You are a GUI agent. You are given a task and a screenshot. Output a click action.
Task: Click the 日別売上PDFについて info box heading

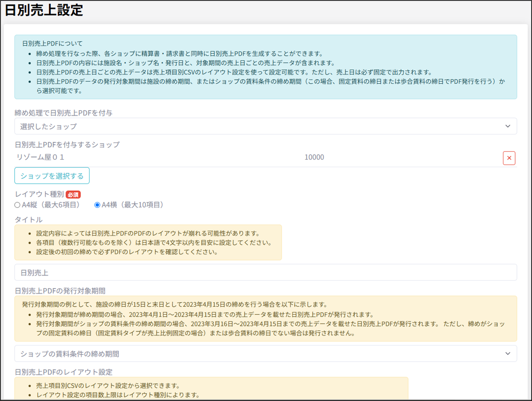(52, 43)
